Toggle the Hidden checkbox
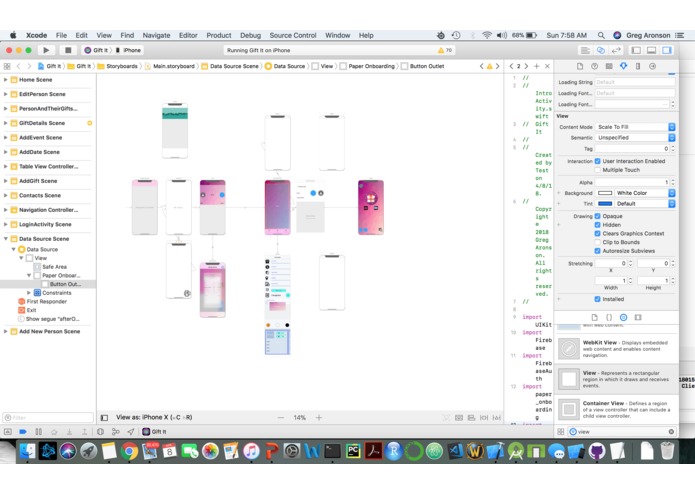The width and height of the screenshot is (695, 494). coord(597,225)
